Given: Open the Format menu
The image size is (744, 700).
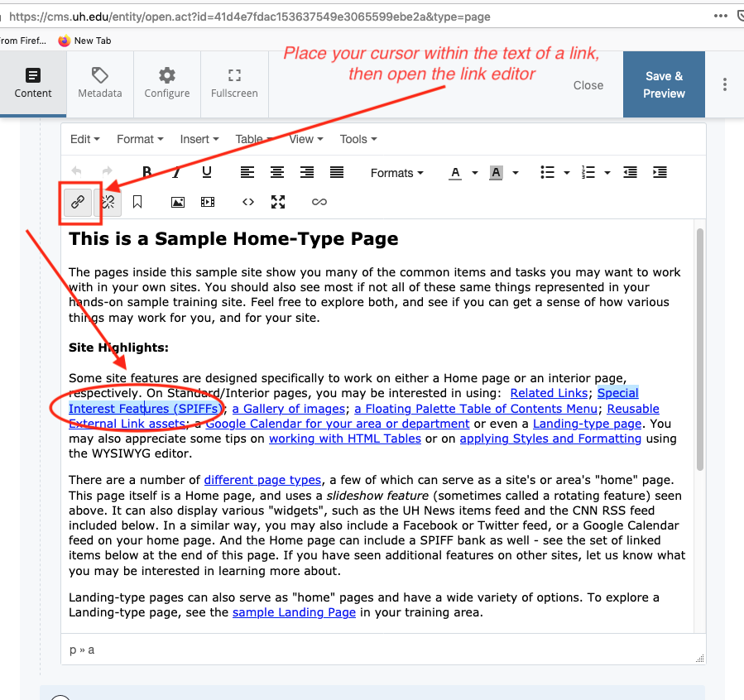Looking at the screenshot, I should point(140,139).
